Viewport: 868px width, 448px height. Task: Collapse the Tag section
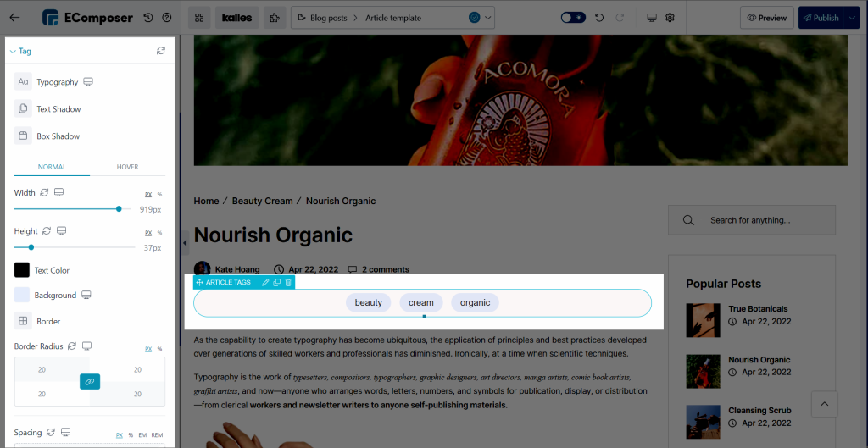click(13, 52)
